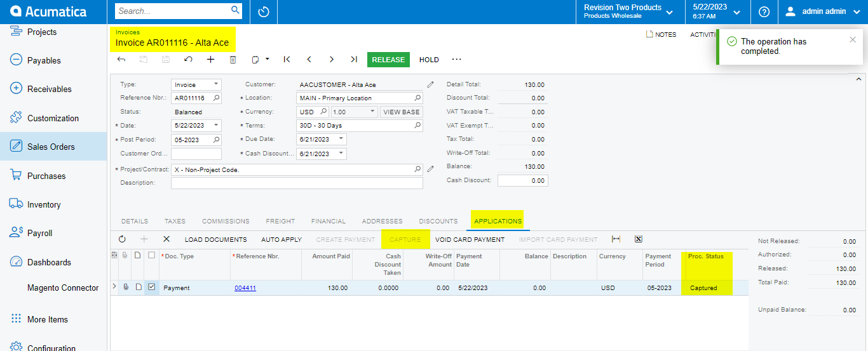Click inside the top Search box

[x=172, y=11]
